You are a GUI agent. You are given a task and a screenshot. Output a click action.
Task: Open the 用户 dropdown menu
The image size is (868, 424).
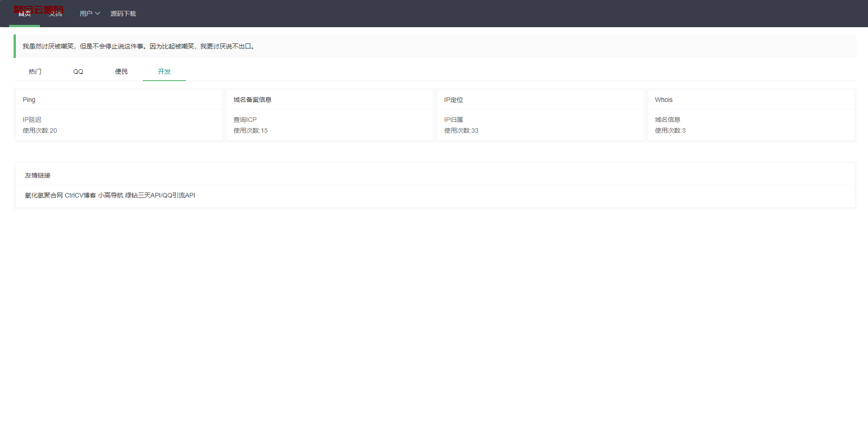coord(89,14)
